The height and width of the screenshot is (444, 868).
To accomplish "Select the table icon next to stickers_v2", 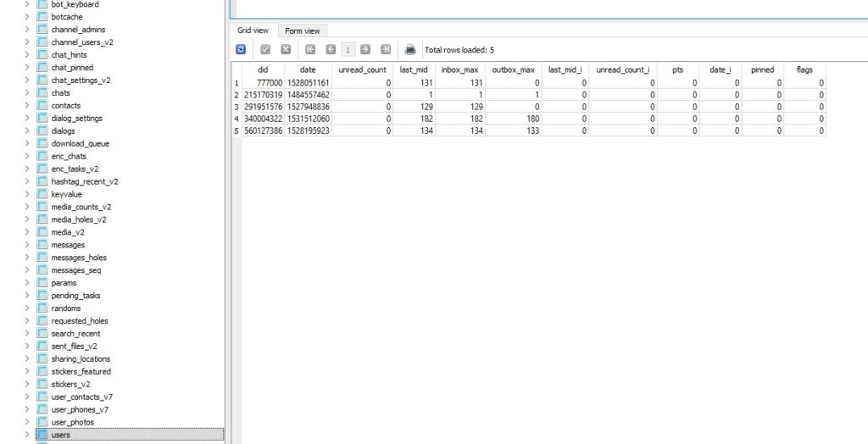I will coord(42,384).
